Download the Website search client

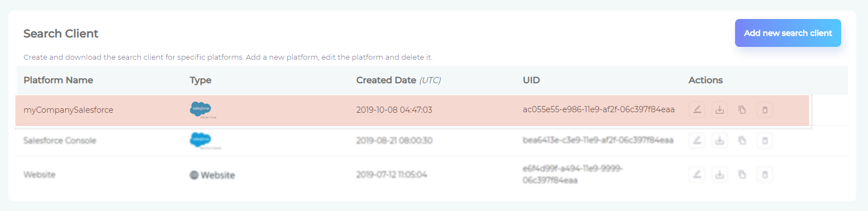point(719,175)
